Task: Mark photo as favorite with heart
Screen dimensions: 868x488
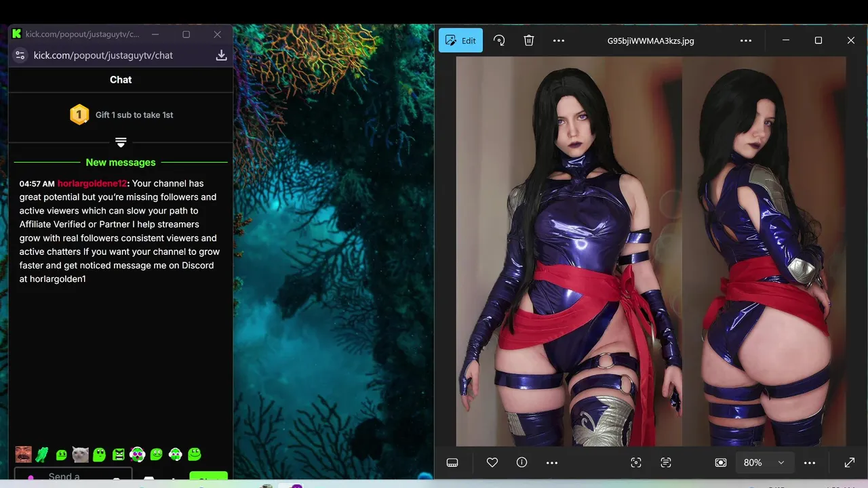Action: 492,462
